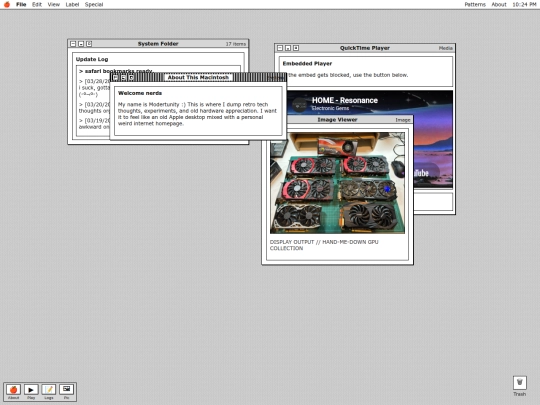Screen dimensions: 540x405
Task: Click the QuickTime Player title bar
Action: pyautogui.click(x=365, y=48)
